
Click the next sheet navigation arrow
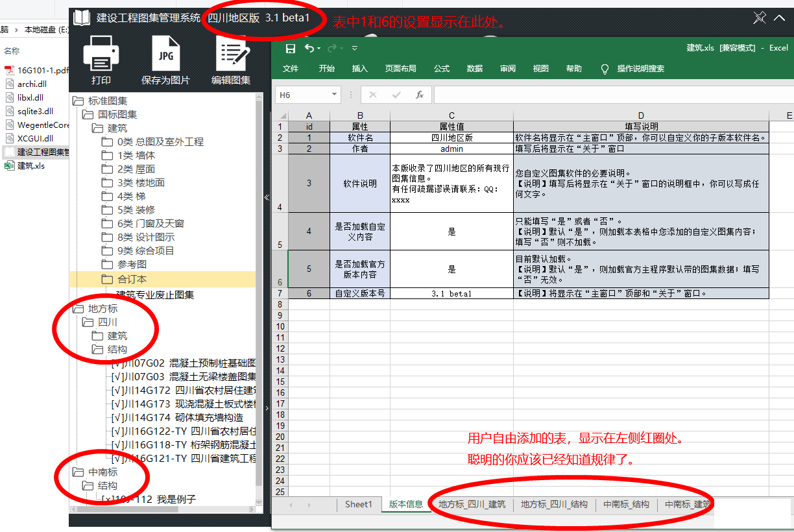point(308,505)
